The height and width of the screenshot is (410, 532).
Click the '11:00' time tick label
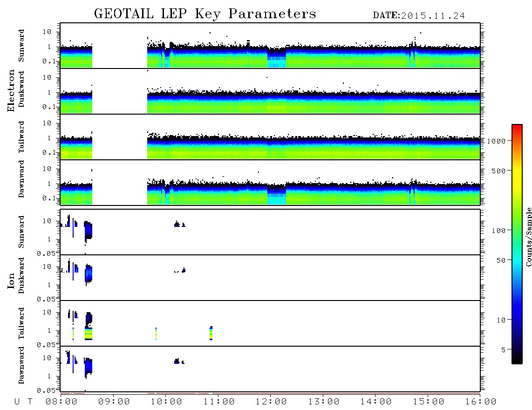point(219,402)
